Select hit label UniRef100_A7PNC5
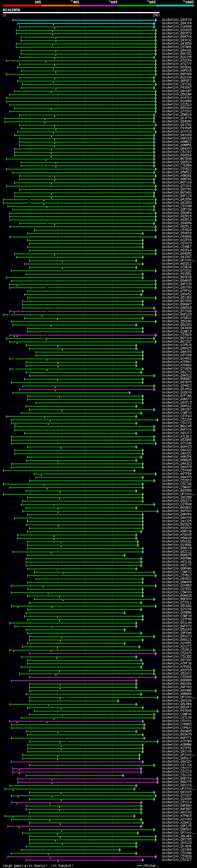197x868 pixels. point(177,816)
